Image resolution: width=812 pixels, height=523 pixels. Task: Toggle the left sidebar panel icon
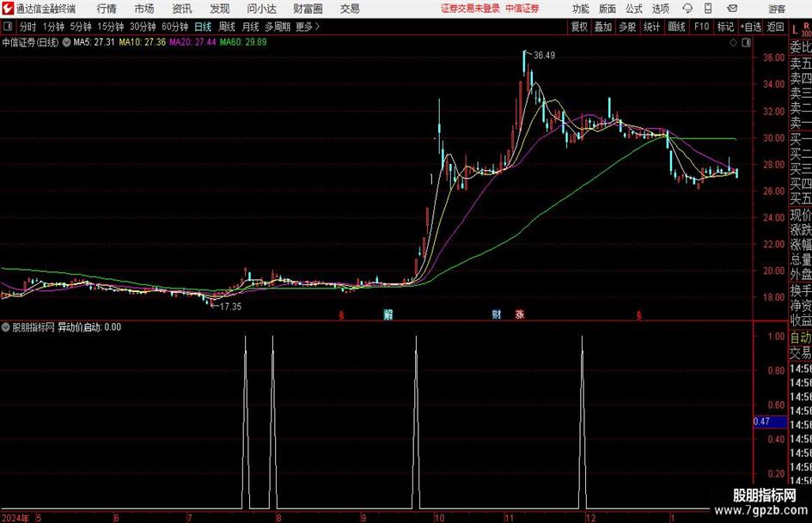pyautogui.click(x=8, y=27)
